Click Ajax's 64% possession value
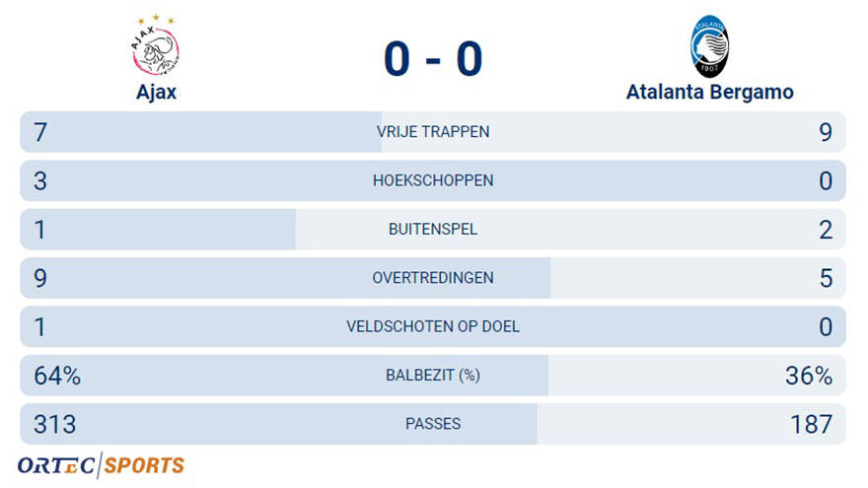Screen dimensions: 868x488 coord(57,376)
